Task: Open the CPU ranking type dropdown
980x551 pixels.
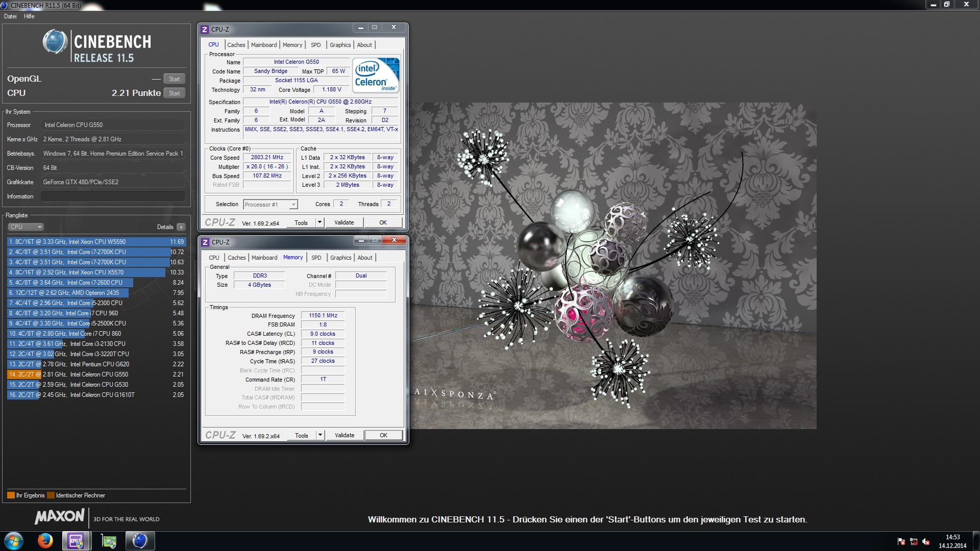Action: (x=26, y=227)
